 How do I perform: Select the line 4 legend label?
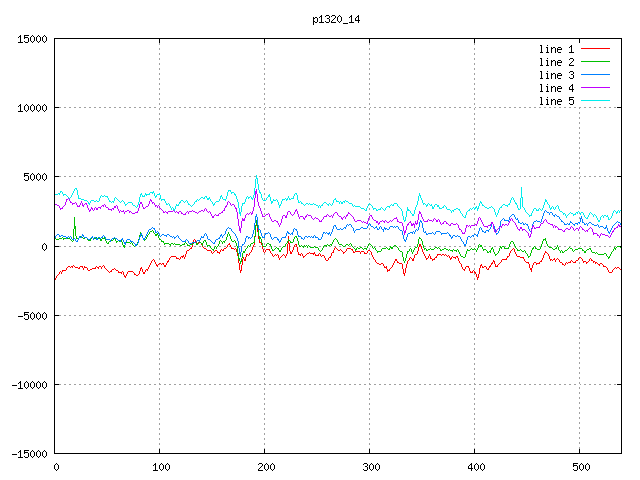(x=556, y=88)
